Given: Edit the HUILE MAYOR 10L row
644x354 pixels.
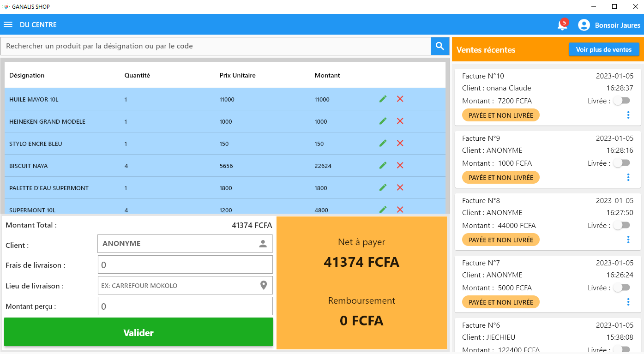Looking at the screenshot, I should point(383,99).
